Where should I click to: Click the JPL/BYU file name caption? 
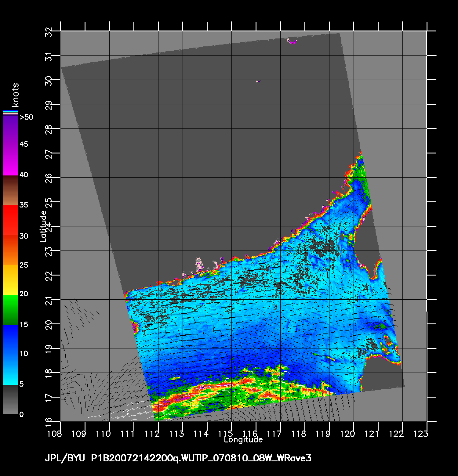tap(178, 458)
